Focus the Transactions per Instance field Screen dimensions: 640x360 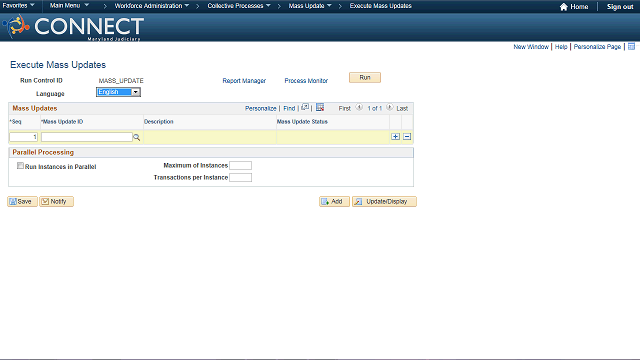pos(240,178)
